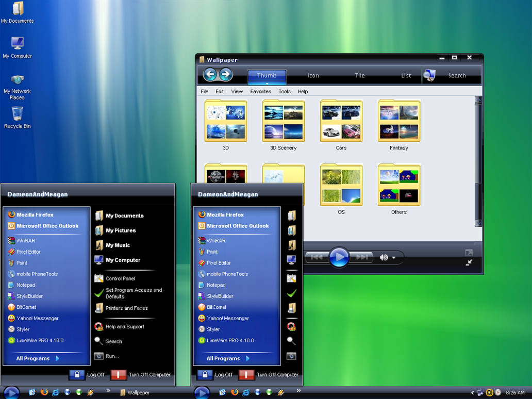Open My Computer desktop icon
Viewport: 532px width, 399px height.
(x=17, y=44)
